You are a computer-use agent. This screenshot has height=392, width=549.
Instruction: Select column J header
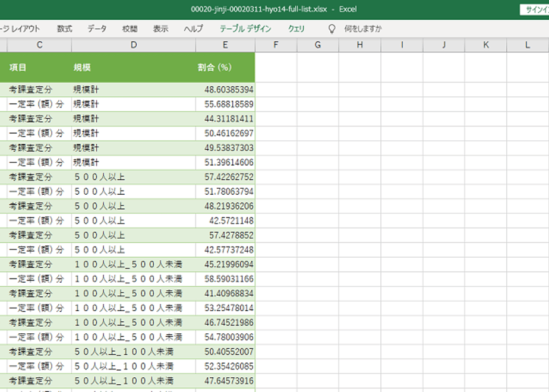(x=444, y=45)
